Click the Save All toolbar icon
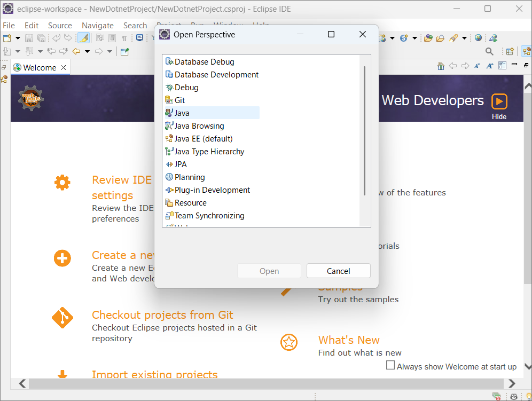Image resolution: width=532 pixels, height=401 pixels. click(41, 38)
